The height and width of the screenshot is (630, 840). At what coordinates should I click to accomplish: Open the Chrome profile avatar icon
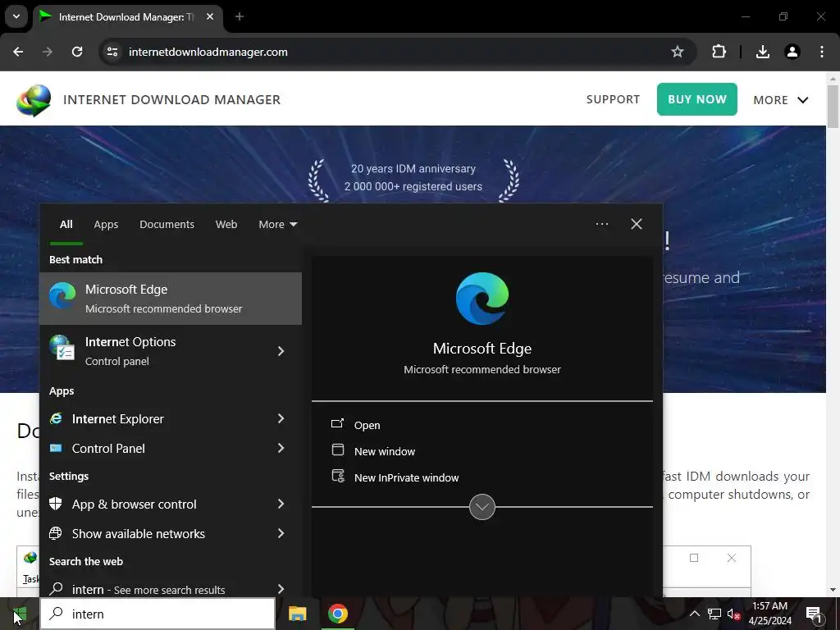pos(792,52)
